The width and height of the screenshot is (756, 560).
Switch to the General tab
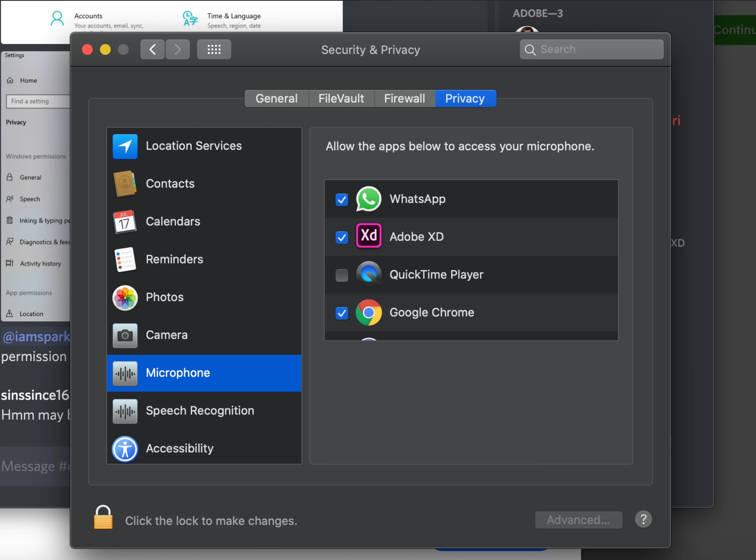tap(276, 98)
